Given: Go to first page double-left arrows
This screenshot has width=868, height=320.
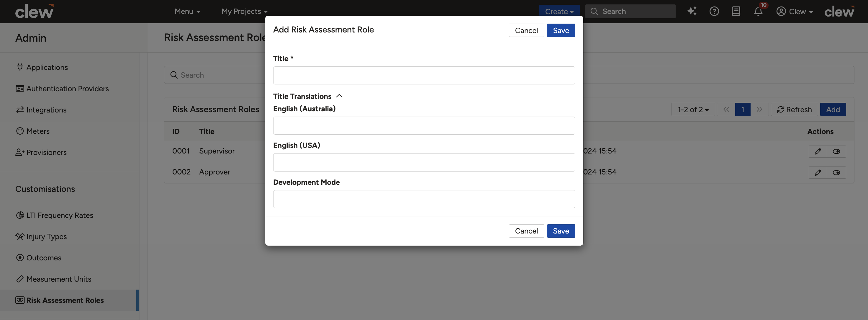Looking at the screenshot, I should pos(726,109).
